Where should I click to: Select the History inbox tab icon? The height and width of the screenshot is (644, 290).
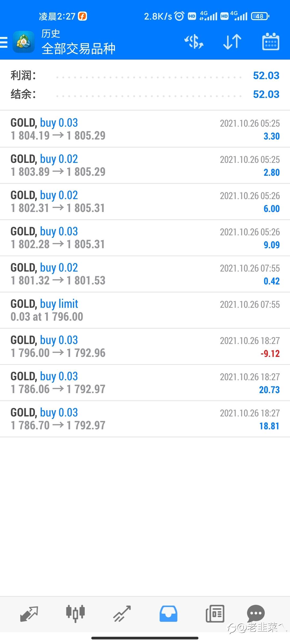pos(168,614)
